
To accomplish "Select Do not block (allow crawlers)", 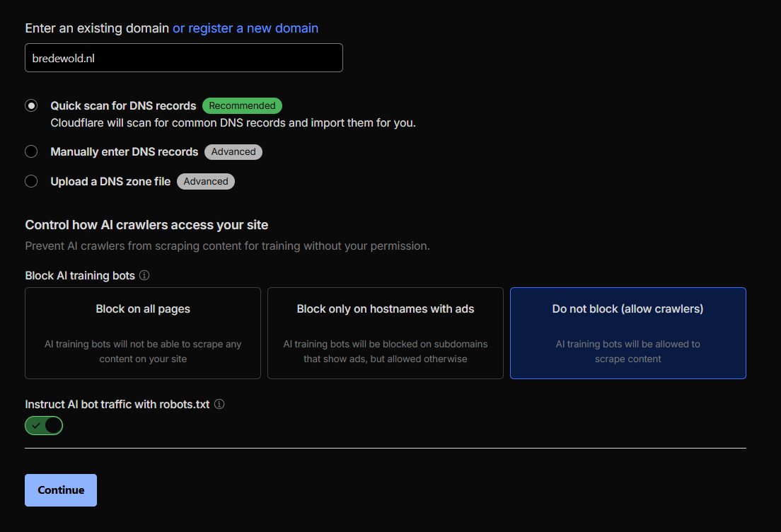I will point(627,332).
